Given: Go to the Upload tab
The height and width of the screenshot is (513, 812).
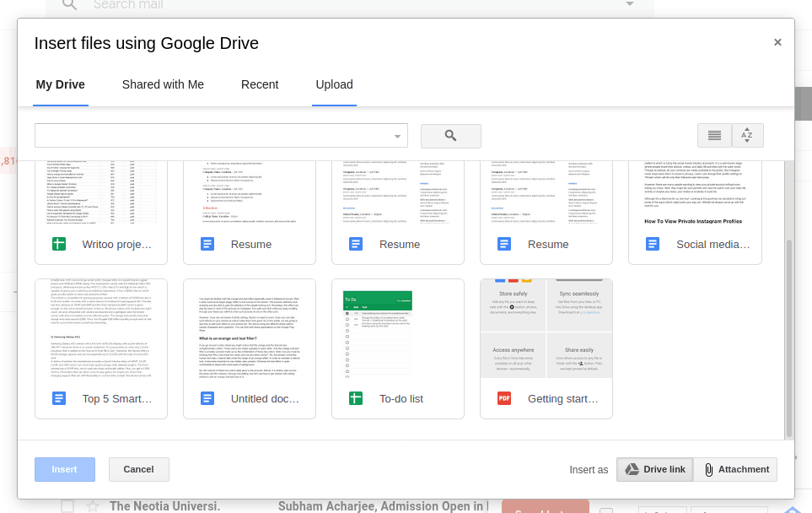Looking at the screenshot, I should pos(335,84).
